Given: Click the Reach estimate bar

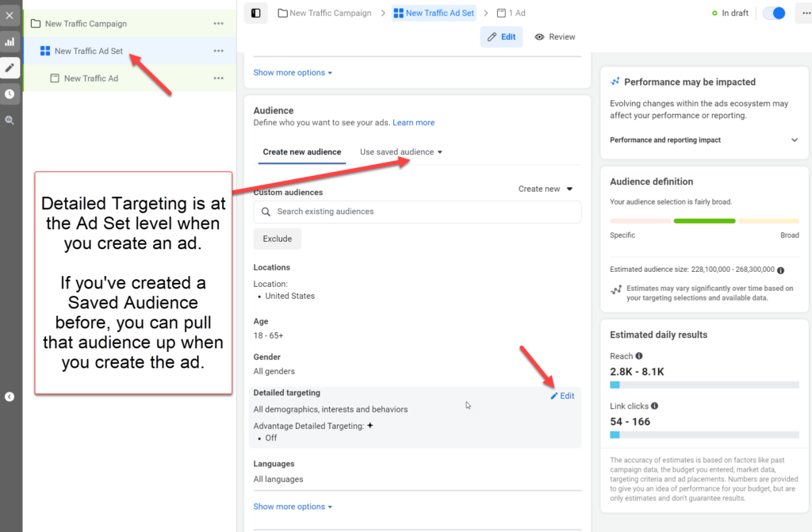Looking at the screenshot, I should [x=704, y=385].
